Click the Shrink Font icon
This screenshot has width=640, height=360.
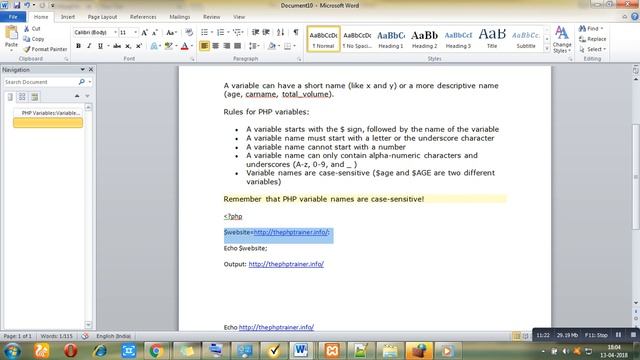coord(155,33)
